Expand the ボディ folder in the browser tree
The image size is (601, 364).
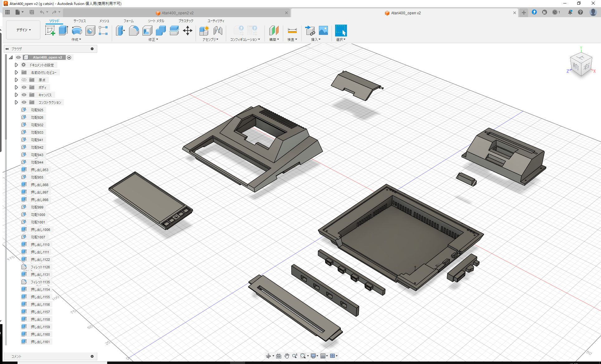click(16, 87)
